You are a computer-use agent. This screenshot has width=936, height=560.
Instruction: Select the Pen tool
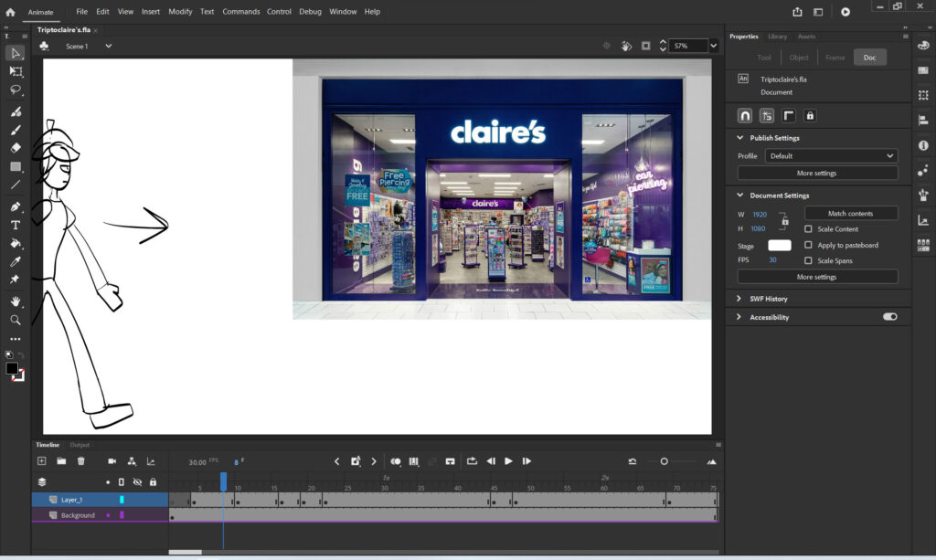click(x=16, y=207)
